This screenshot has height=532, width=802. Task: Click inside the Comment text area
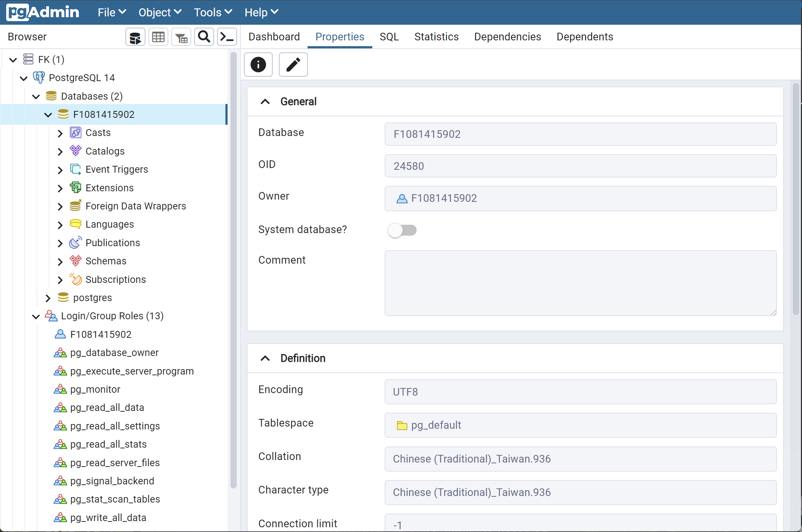(580, 283)
